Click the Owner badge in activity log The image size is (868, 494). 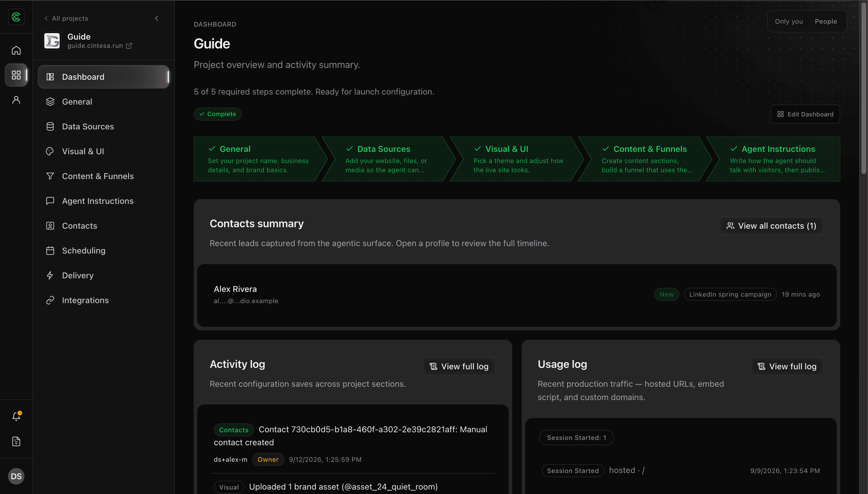(268, 459)
